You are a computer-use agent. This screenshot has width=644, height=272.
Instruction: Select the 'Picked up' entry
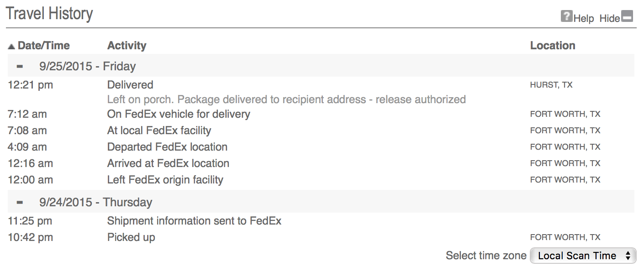131,237
